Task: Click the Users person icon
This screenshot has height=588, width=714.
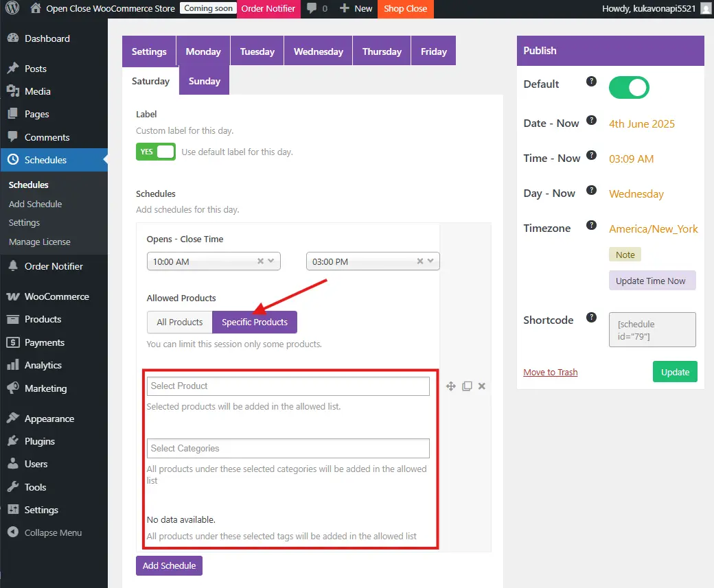Action: click(13, 464)
